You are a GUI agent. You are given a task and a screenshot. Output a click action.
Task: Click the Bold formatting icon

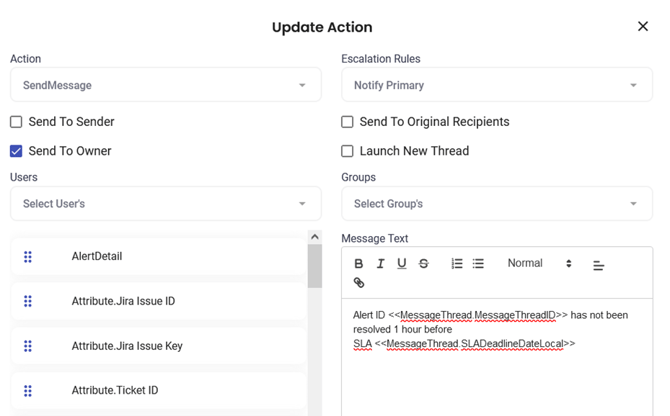coord(359,264)
